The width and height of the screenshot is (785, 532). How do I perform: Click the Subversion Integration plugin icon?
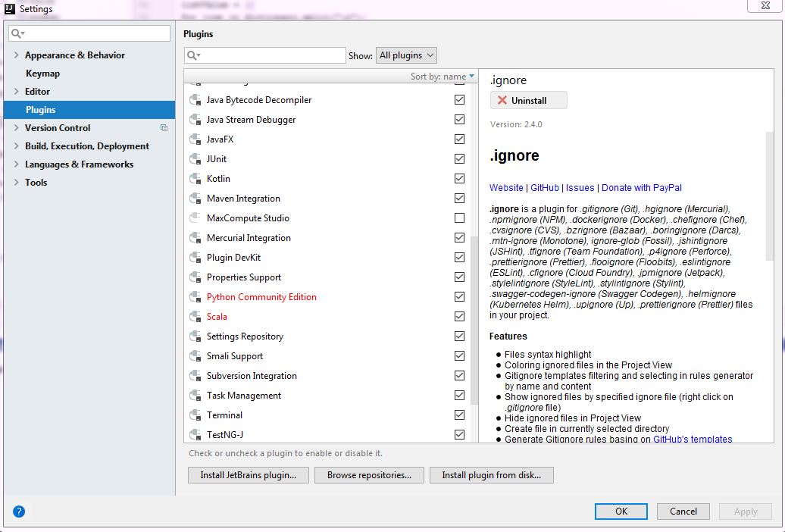point(195,376)
